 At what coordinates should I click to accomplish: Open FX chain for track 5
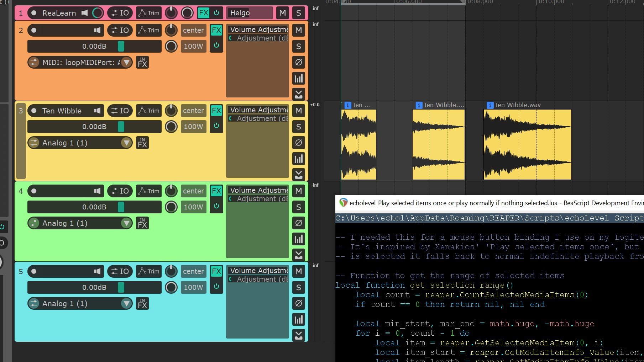pos(216,271)
